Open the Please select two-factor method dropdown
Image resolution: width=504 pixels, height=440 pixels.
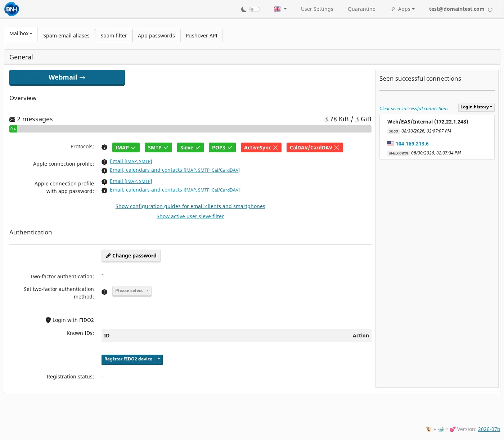coord(132,291)
